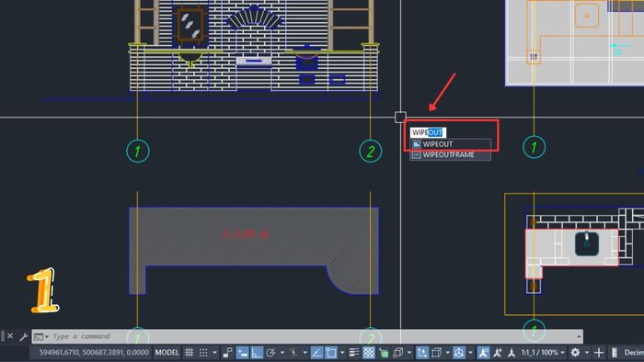Viewport: 644px width, 362px height.
Task: Open workspace switching gear
Action: coord(575,353)
